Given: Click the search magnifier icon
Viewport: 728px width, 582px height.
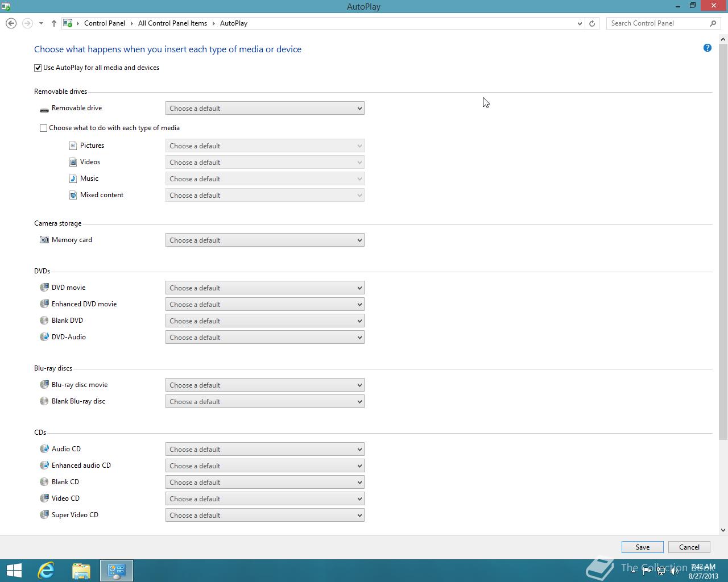Looking at the screenshot, I should (713, 23).
